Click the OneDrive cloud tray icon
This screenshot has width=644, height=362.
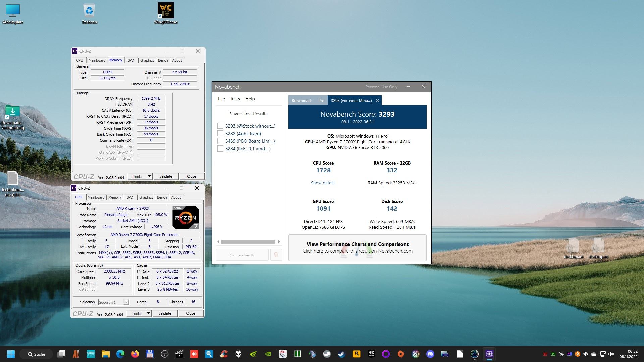tap(594, 354)
